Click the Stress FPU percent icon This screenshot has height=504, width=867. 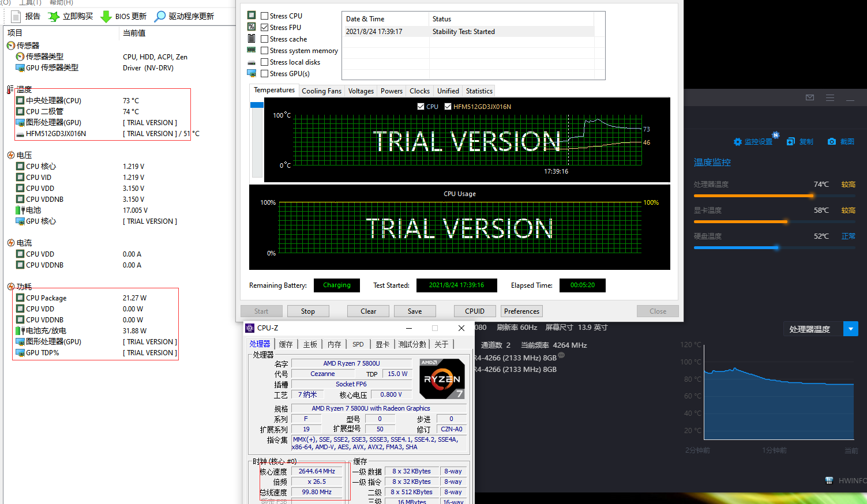252,27
